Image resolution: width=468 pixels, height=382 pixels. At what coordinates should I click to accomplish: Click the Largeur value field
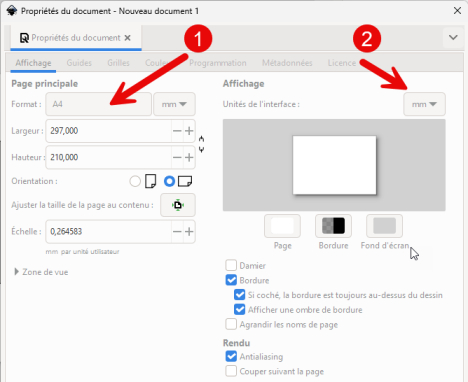pyautogui.click(x=108, y=131)
